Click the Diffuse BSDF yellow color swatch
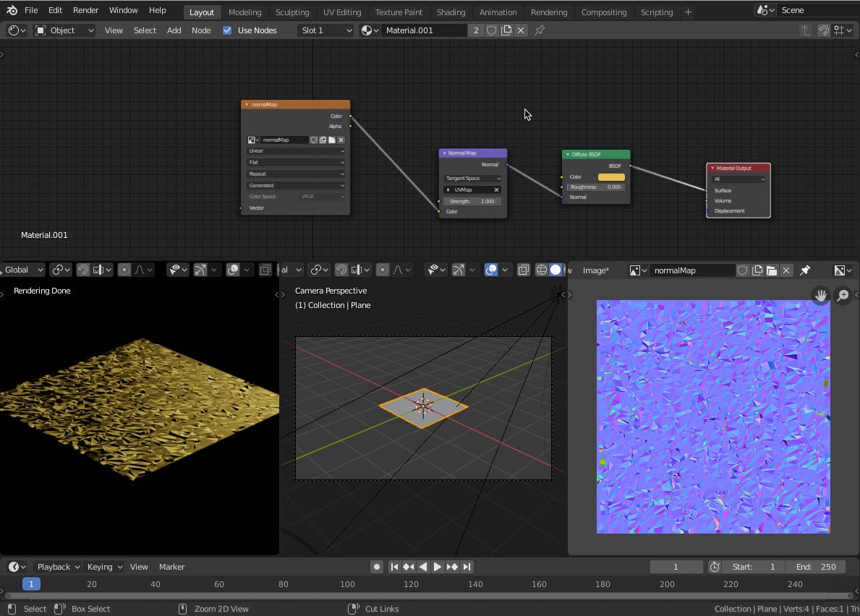Image resolution: width=860 pixels, height=616 pixels. [x=611, y=177]
